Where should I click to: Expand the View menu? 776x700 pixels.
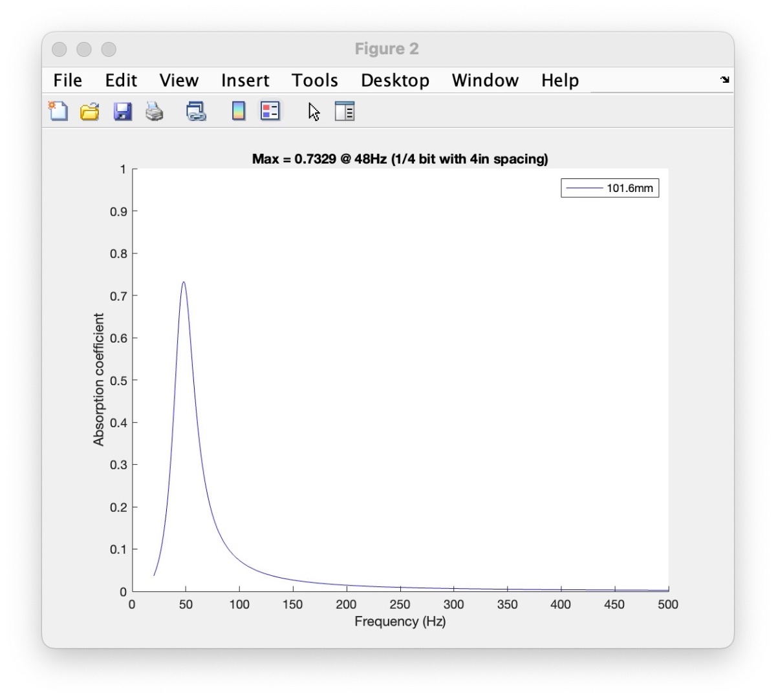(178, 80)
